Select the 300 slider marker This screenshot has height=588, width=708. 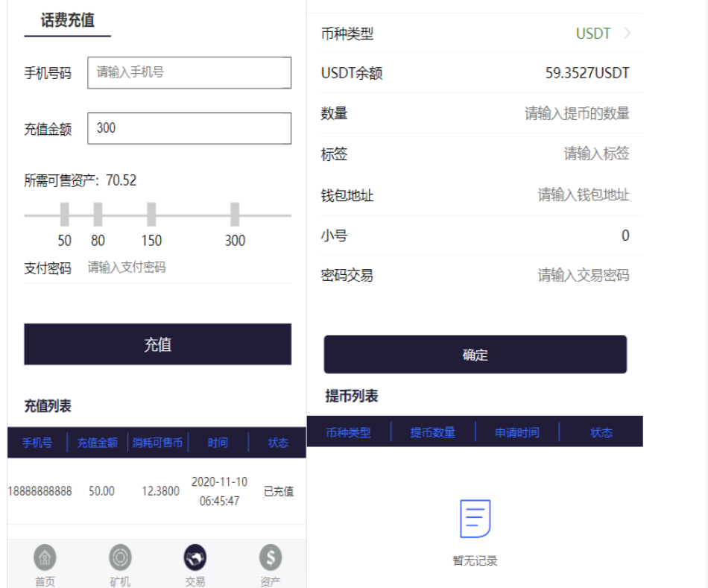[235, 215]
